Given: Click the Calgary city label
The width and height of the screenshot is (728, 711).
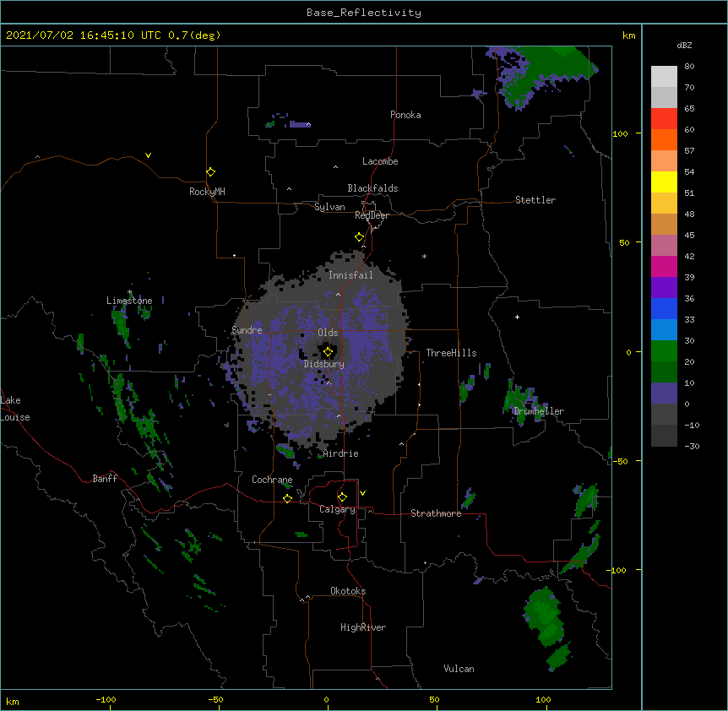Looking at the screenshot, I should coord(337,509).
